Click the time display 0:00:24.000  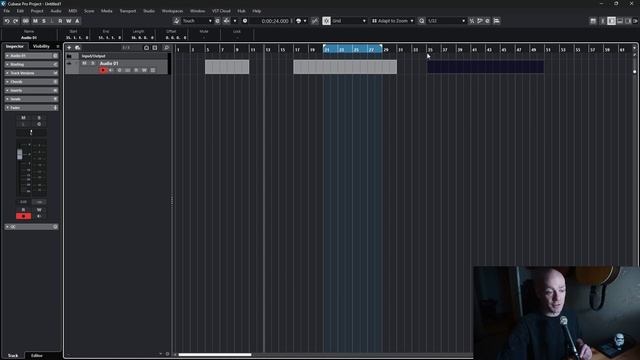pos(275,21)
